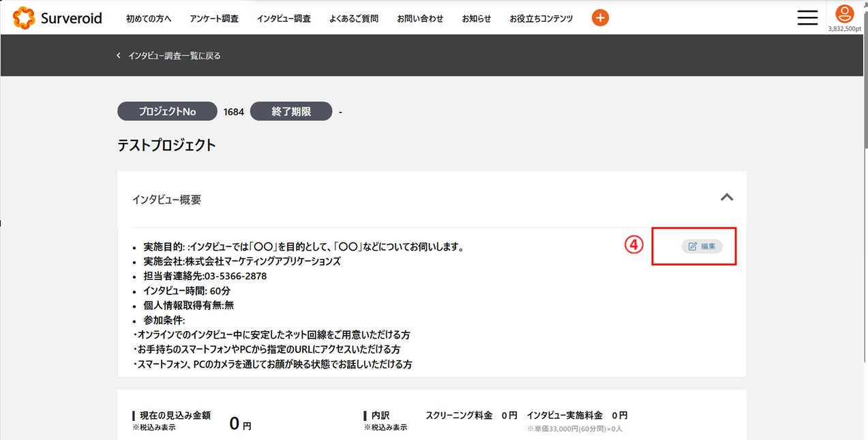This screenshot has height=440, width=868.
Task: Click the Surveroid logo
Action: (x=57, y=18)
